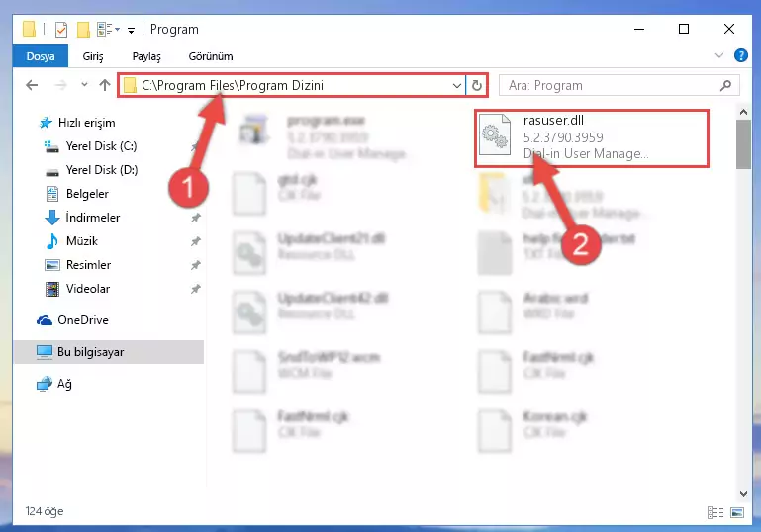
Task: Open Yerel Disk (D:) in sidebar
Action: pyautogui.click(x=102, y=170)
